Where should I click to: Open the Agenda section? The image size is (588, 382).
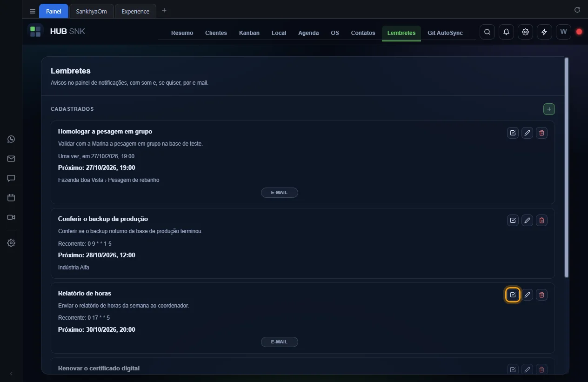click(308, 33)
